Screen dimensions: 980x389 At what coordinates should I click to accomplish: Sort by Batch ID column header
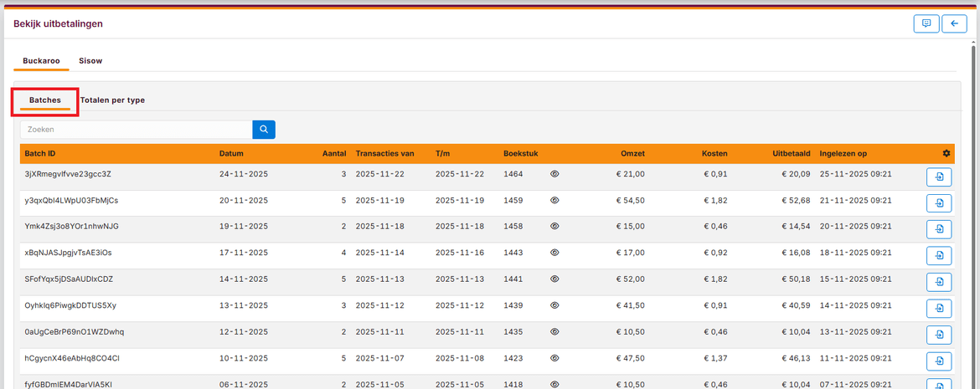tap(40, 154)
